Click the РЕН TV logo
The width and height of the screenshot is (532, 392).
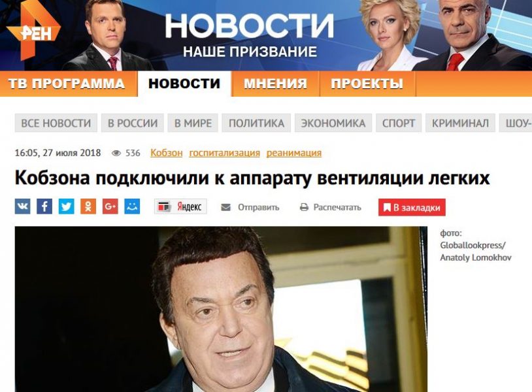33,31
